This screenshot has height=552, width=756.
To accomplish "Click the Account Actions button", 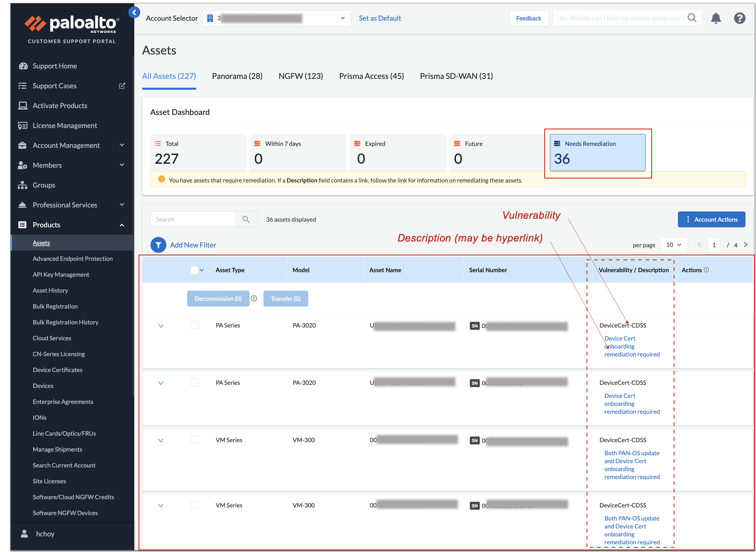I will pos(711,220).
